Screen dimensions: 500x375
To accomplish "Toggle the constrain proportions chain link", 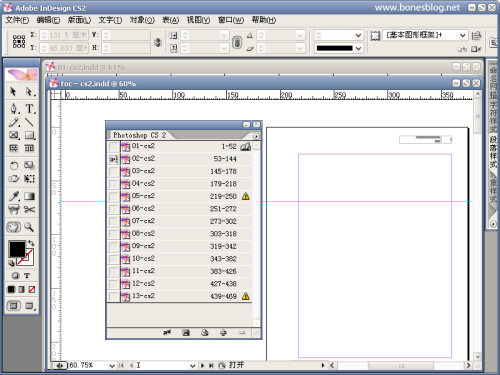I will tap(237, 42).
